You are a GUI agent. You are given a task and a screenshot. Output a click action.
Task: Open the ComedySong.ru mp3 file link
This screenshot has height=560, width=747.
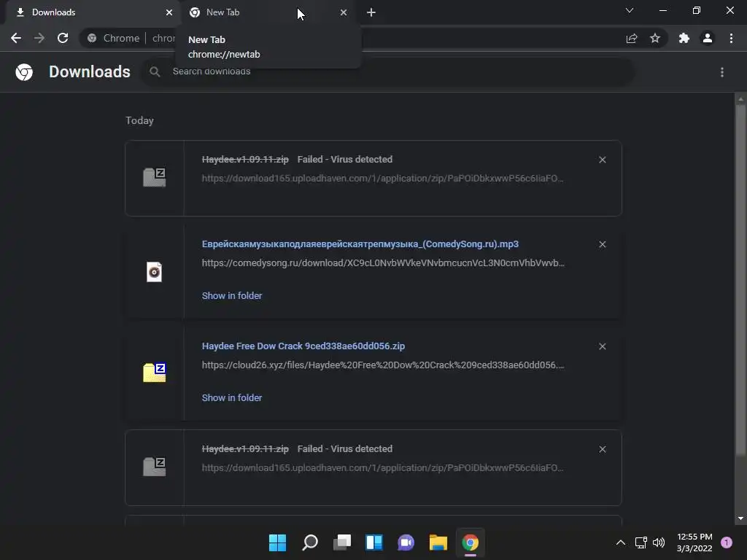[360, 244]
